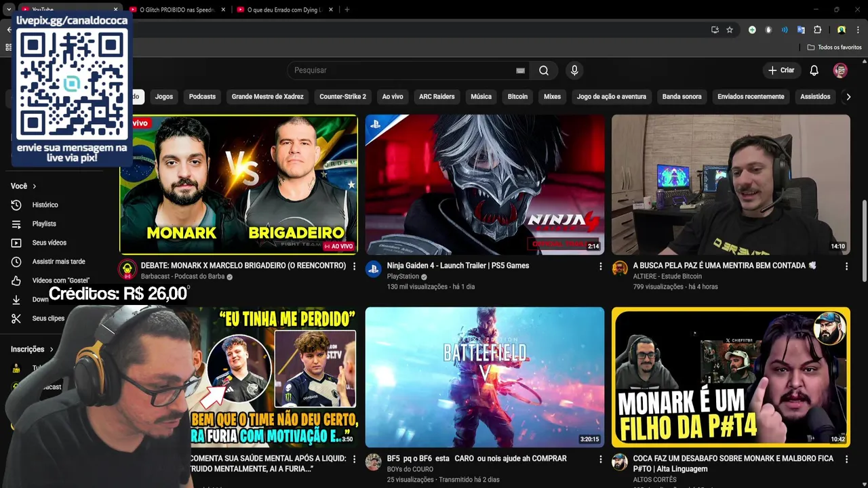
Task: Show more category chips with right arrow
Action: click(848, 97)
